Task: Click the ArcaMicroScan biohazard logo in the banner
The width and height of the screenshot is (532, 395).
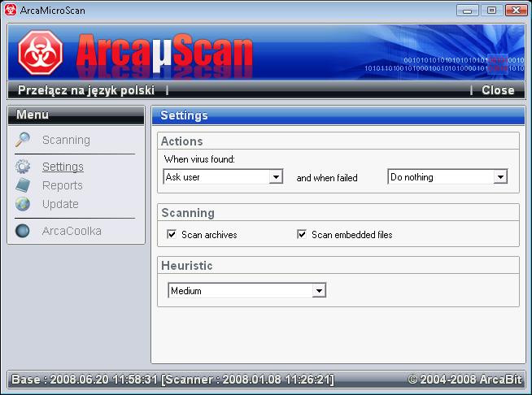Action: click(41, 53)
